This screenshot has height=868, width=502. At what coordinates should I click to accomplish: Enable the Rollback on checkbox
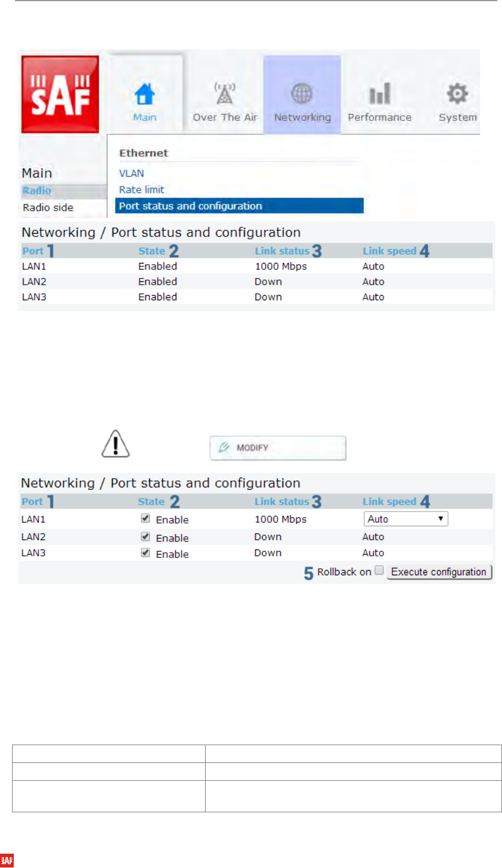[379, 571]
